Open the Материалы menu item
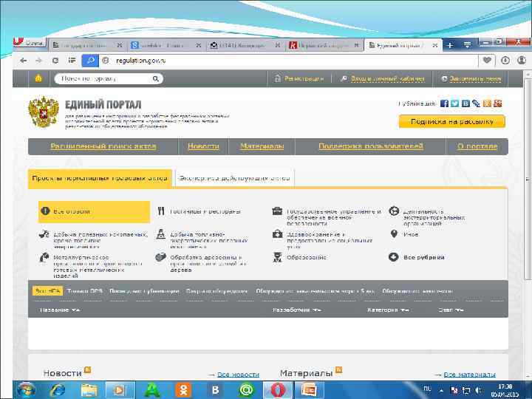The height and width of the screenshot is (399, 532). [262, 146]
